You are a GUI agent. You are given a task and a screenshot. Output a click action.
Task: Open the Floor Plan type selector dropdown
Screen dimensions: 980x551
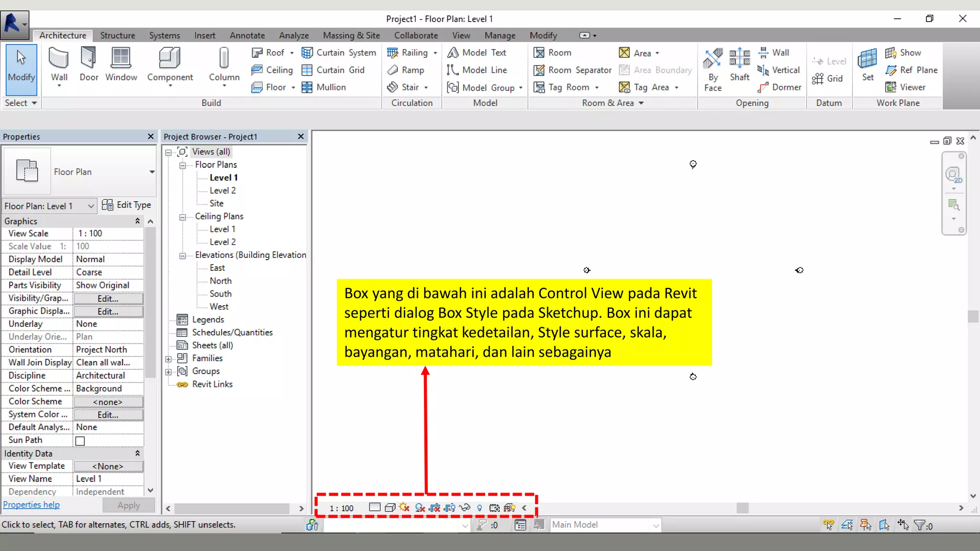(x=152, y=172)
